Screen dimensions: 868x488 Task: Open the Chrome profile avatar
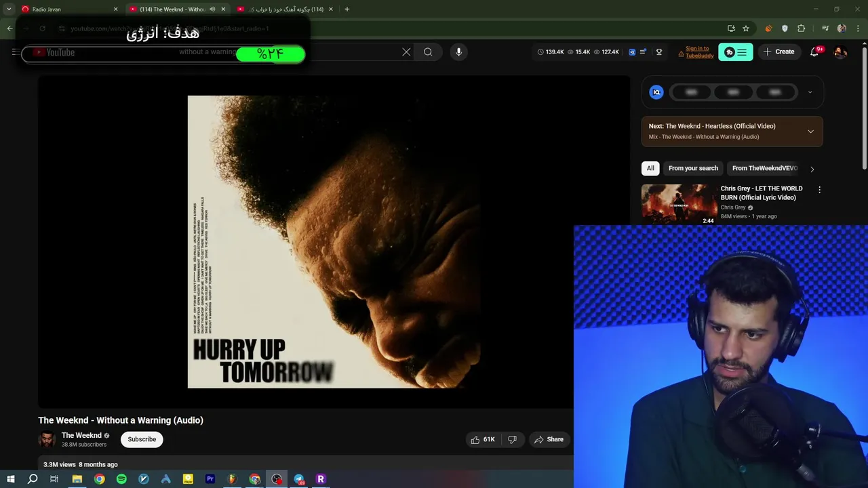coord(842,28)
